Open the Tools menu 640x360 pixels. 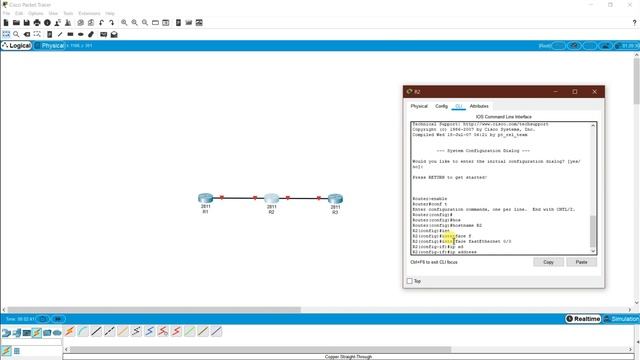click(68, 13)
